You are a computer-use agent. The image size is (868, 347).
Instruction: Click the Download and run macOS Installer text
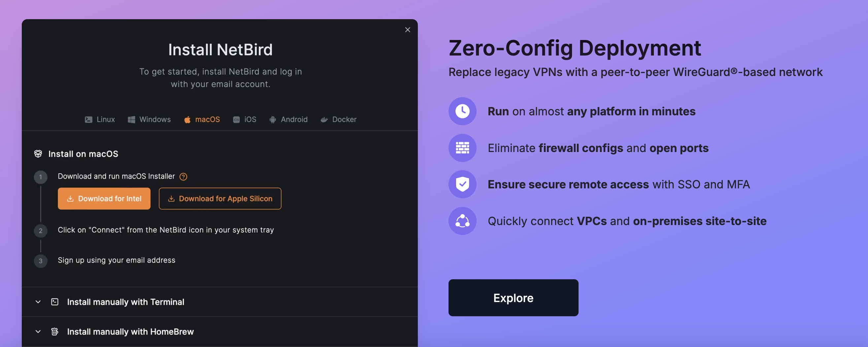pos(116,176)
